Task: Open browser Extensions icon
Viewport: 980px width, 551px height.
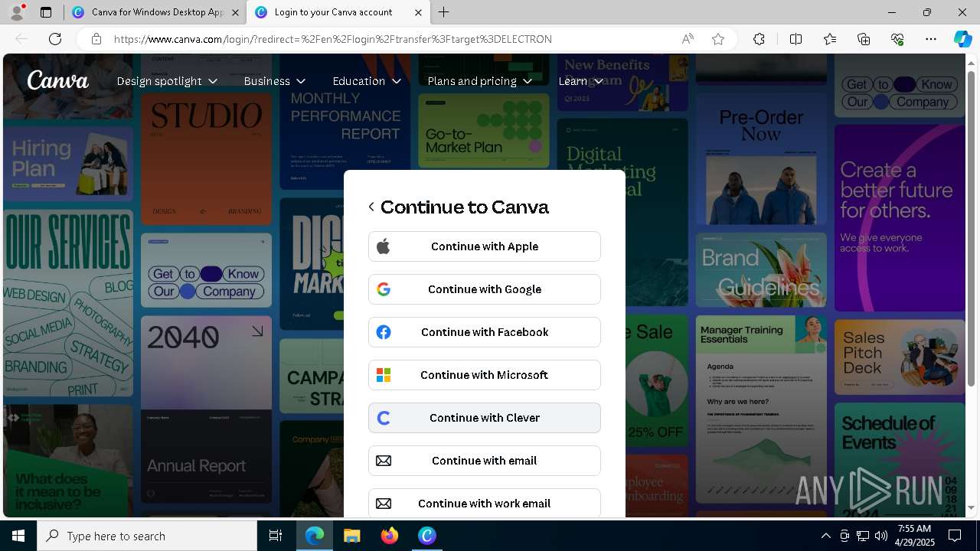Action: [x=759, y=39]
